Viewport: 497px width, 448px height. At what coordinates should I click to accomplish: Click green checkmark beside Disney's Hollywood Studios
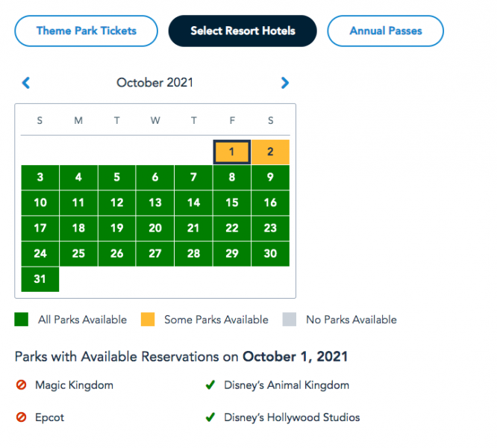(x=210, y=417)
